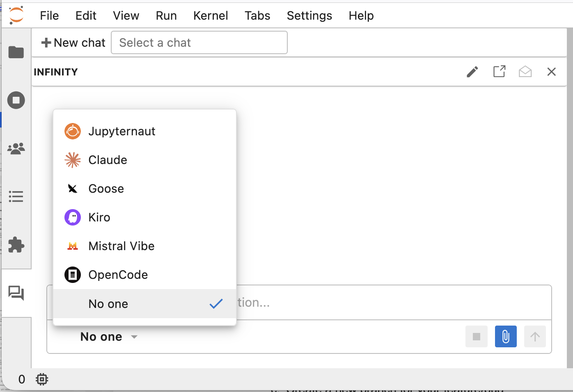Select Kiro in the persona dropdown list

tap(145, 217)
